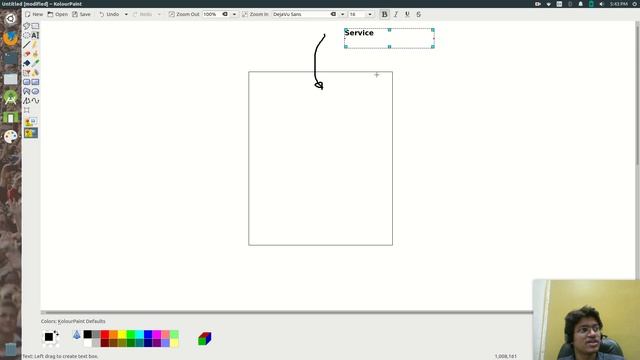Select the rectangular selection tool

coord(36,26)
